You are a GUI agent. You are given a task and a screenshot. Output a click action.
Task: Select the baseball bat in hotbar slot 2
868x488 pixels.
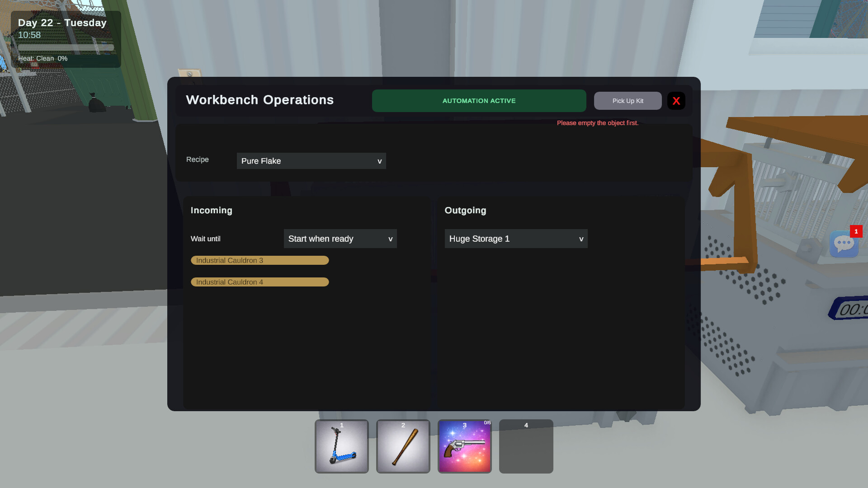click(x=403, y=446)
